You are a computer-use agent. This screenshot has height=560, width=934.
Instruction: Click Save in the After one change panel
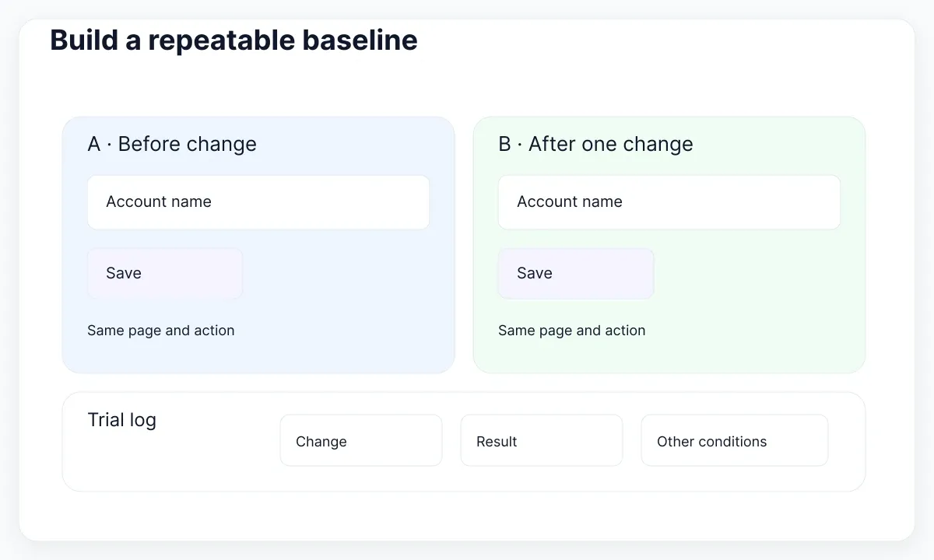[x=576, y=273]
